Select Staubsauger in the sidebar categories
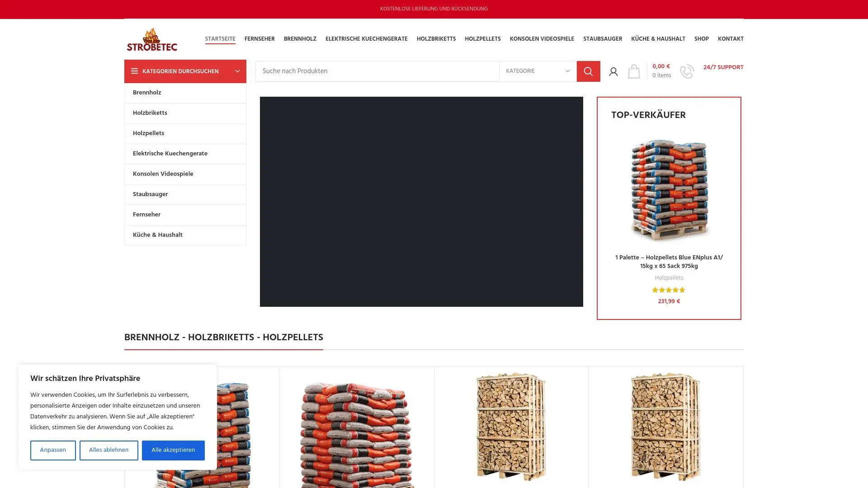The width and height of the screenshot is (868, 488). click(150, 194)
